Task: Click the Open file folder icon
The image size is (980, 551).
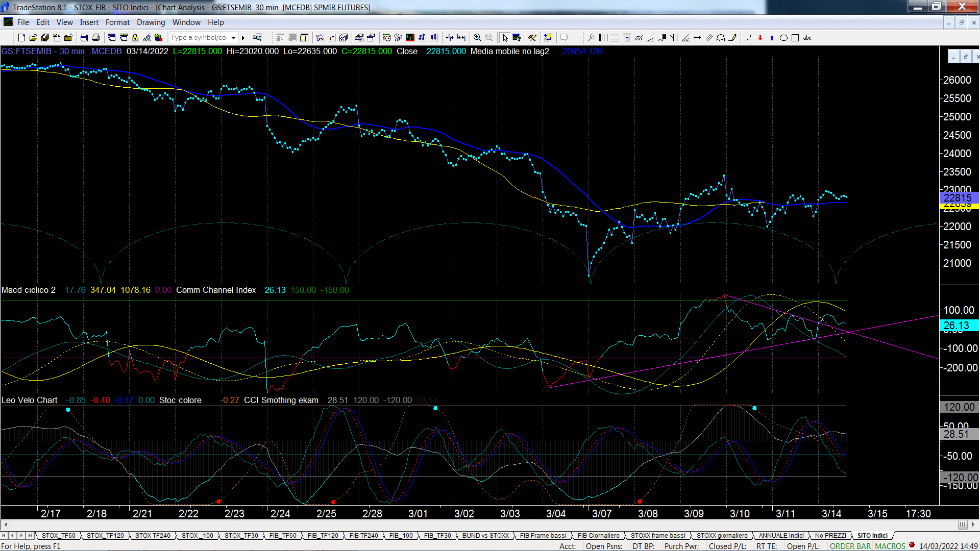Action: click(33, 38)
